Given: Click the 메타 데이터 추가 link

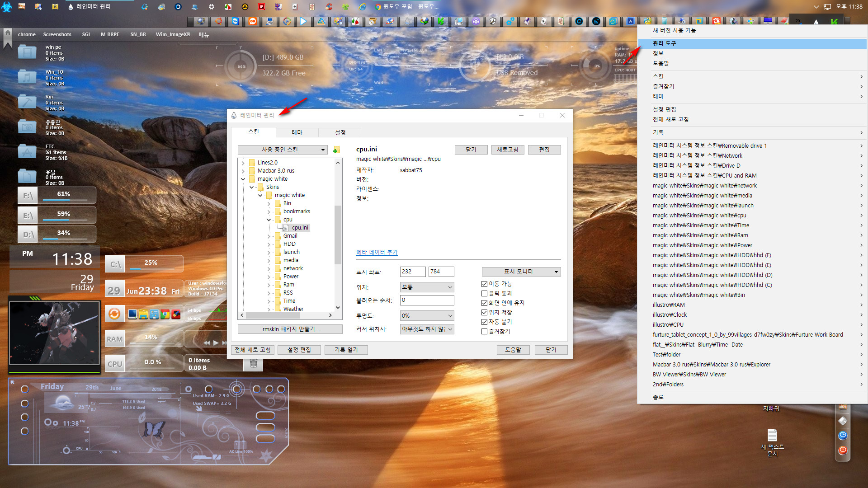Looking at the screenshot, I should coord(376,251).
